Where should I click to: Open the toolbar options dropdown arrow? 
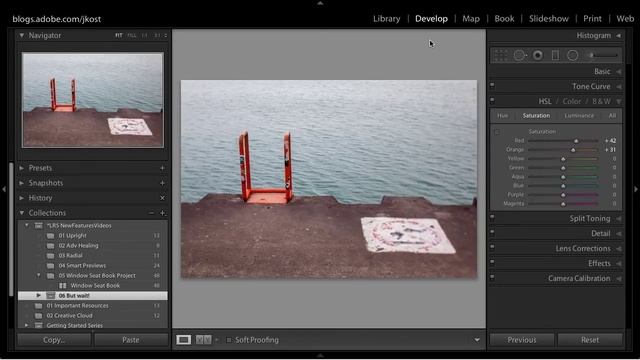(477, 340)
